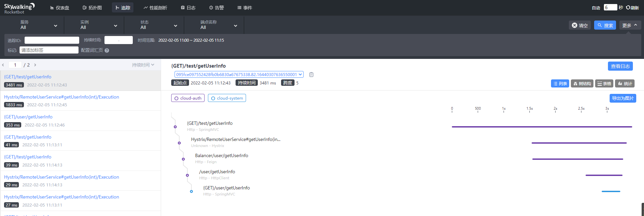This screenshot has width=644, height=216.
Task: Select the 1833 ms Hystrix RemoteUserService trace
Action: click(x=80, y=101)
